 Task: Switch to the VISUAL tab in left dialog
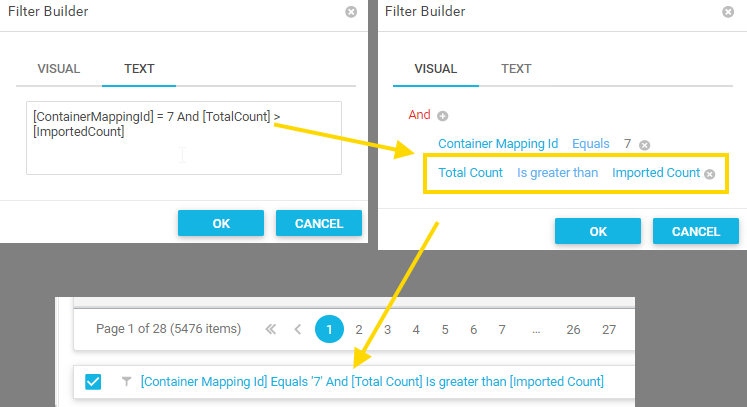point(58,69)
